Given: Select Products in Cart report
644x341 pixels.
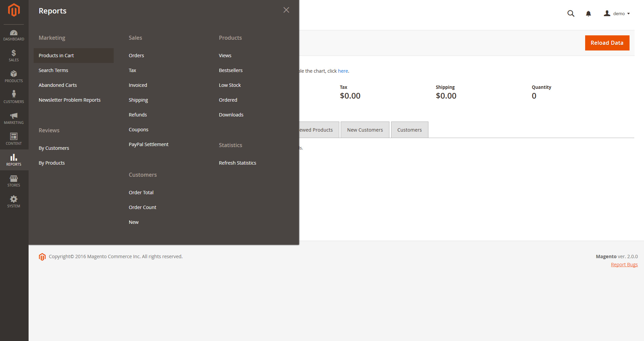Looking at the screenshot, I should point(56,56).
